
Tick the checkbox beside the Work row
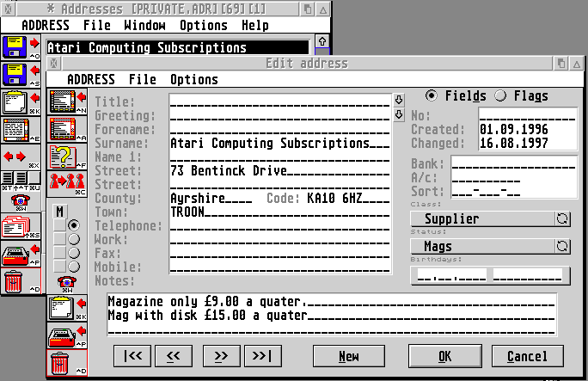60,239
